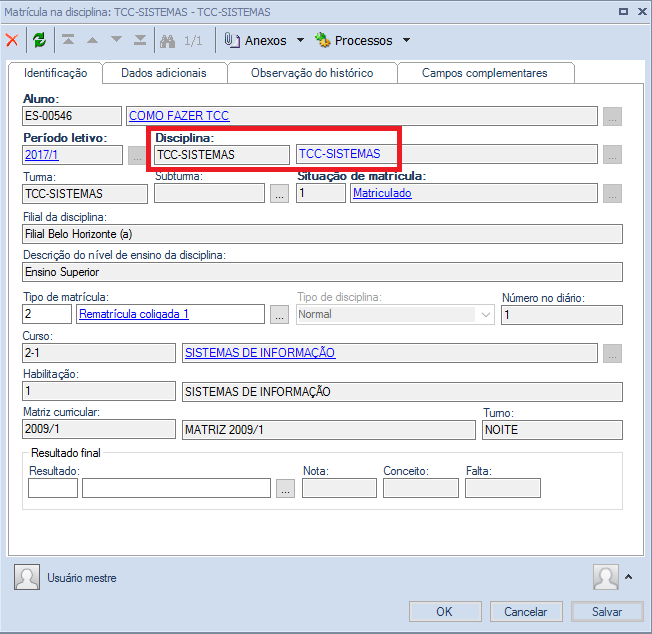652x634 pixels.
Task: Click Período letivo lookup ellipsis button
Action: coord(137,155)
